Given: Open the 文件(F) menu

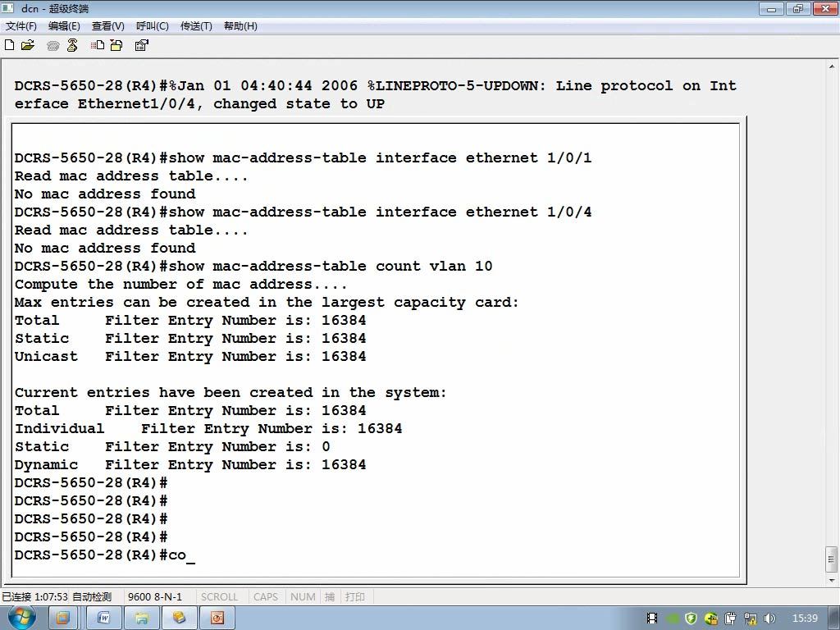Looking at the screenshot, I should point(21,25).
